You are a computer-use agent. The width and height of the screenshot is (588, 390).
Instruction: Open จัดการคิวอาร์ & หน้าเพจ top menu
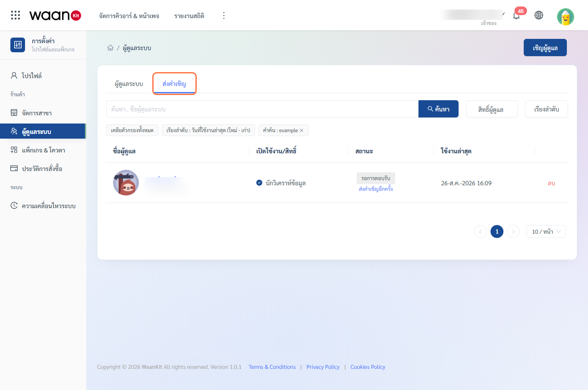[x=129, y=16]
